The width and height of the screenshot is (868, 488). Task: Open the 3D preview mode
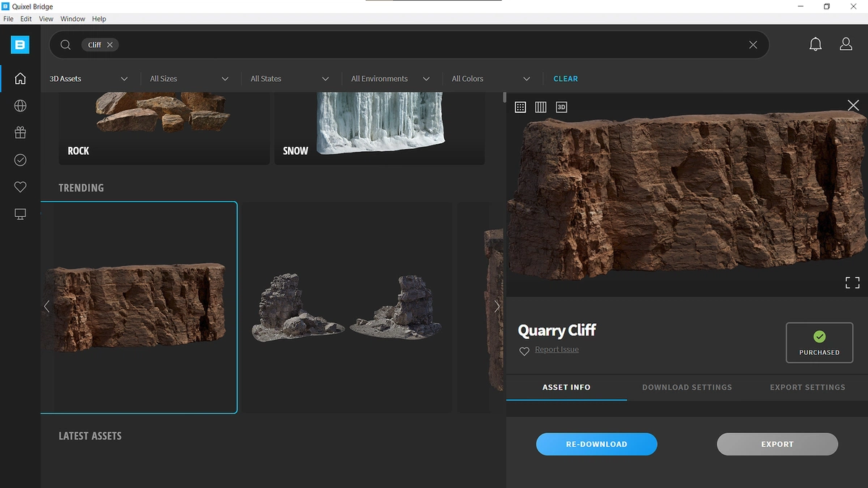(x=561, y=107)
